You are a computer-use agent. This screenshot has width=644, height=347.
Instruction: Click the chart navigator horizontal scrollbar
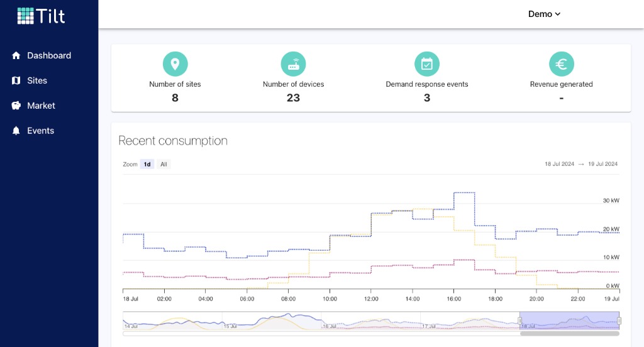(570, 333)
